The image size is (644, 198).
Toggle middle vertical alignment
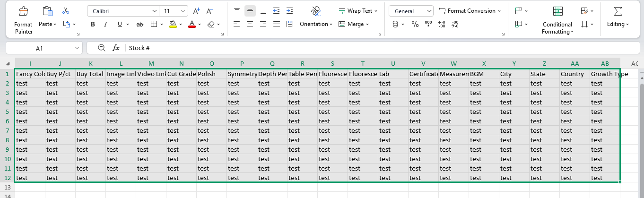coord(250,11)
